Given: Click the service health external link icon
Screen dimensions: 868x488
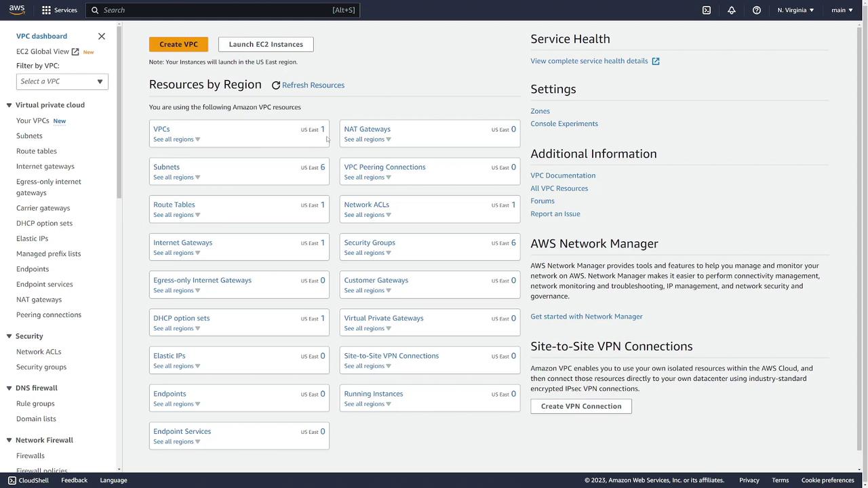Looking at the screenshot, I should [x=656, y=61].
